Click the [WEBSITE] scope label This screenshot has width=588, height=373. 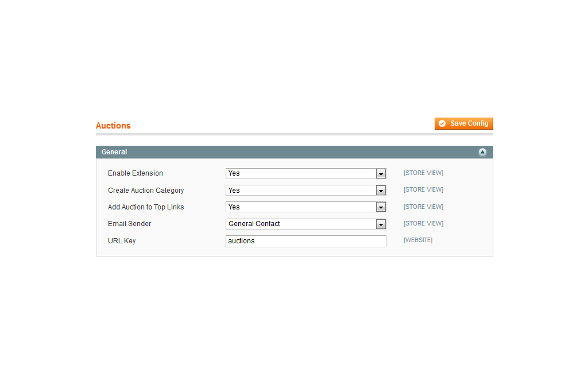[418, 240]
